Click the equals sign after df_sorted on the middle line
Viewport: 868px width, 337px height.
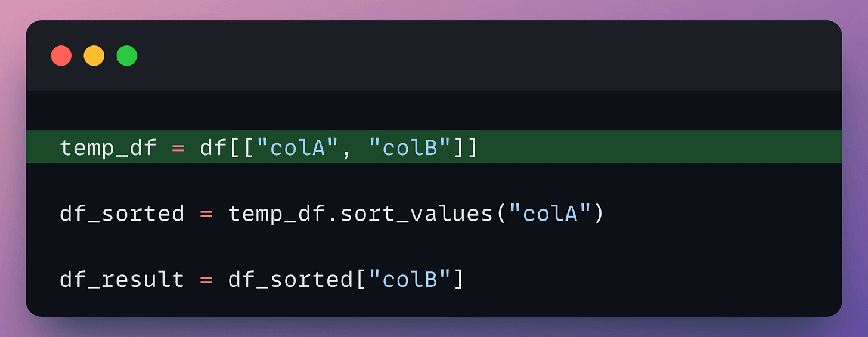pyautogui.click(x=206, y=214)
